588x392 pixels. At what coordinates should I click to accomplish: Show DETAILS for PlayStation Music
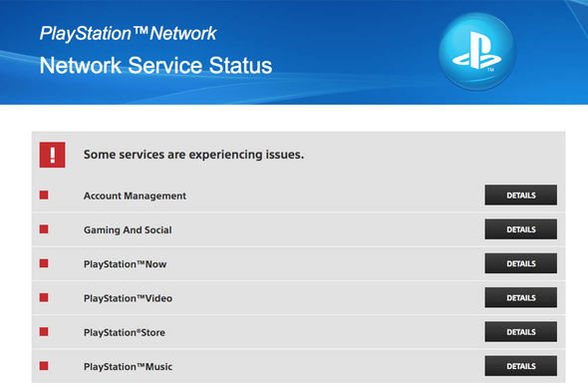[x=520, y=366]
